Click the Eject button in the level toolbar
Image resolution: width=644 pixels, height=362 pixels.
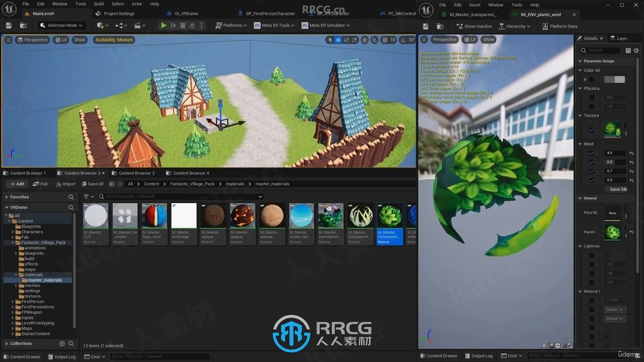192,25
